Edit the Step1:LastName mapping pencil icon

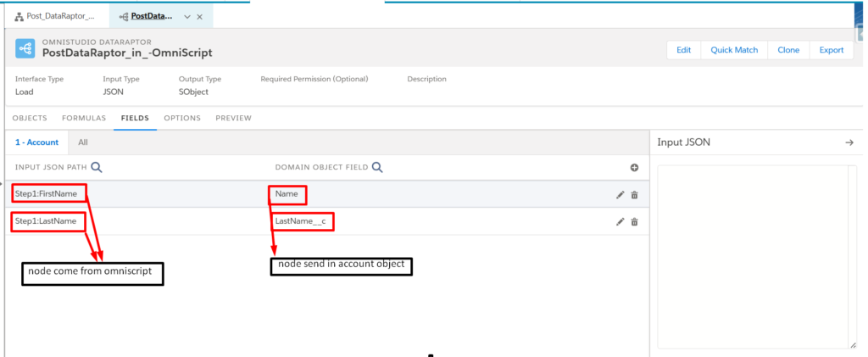pos(620,222)
